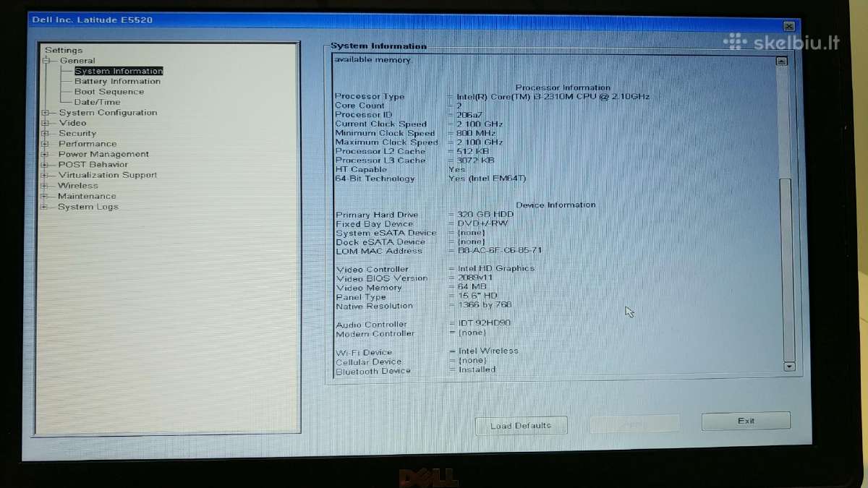Click the Processor ID label
Image resolution: width=868 pixels, height=488 pixels.
click(363, 115)
